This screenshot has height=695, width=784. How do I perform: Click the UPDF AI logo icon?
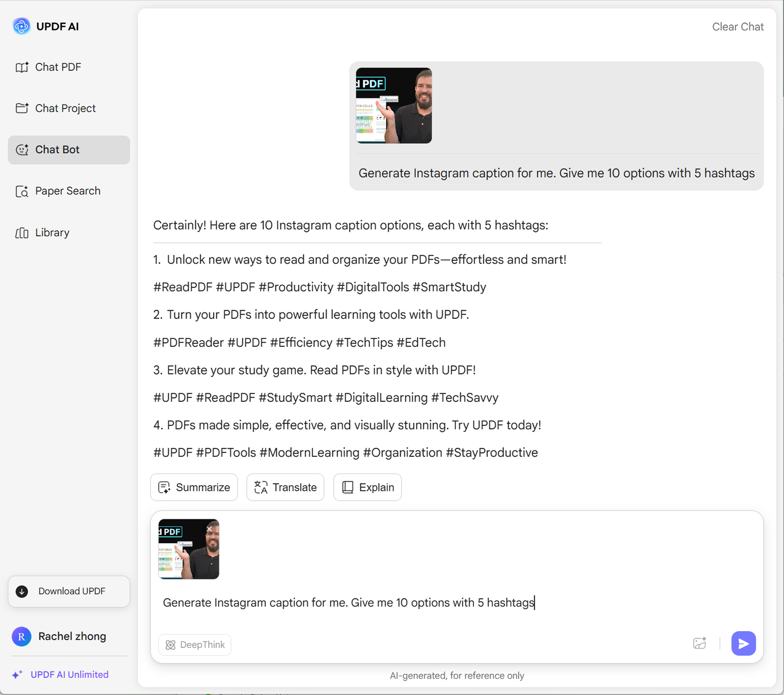pos(21,26)
